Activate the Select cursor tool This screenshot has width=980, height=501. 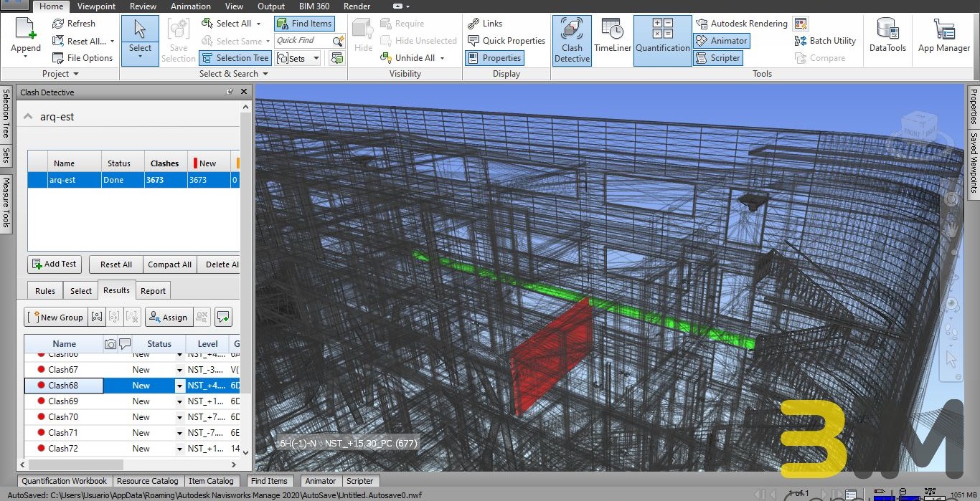click(x=140, y=32)
